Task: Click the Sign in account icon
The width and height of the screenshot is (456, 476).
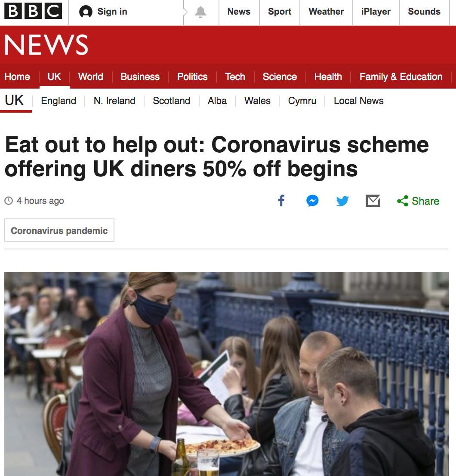Action: [86, 12]
